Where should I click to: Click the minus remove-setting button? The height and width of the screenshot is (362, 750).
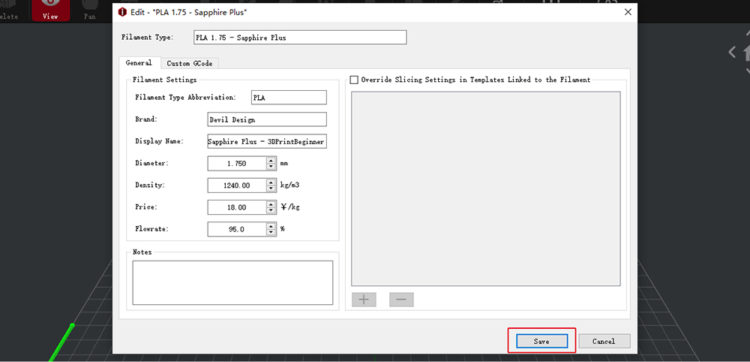[x=401, y=300]
